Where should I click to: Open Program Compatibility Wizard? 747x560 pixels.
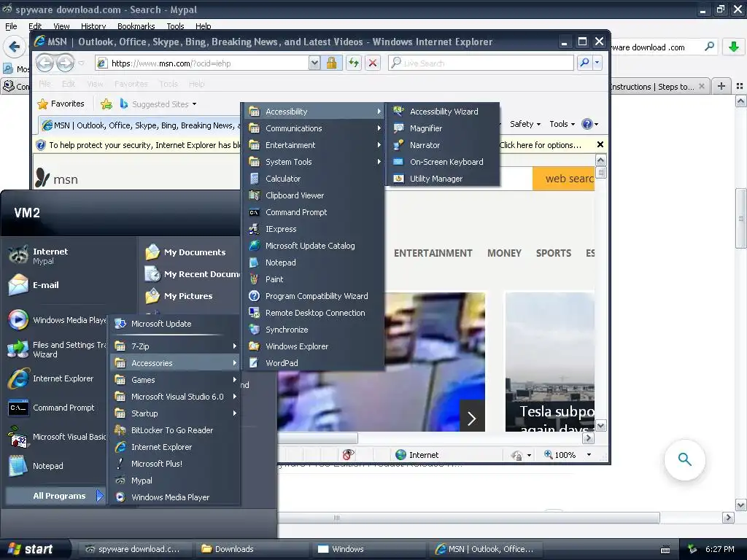pos(314,296)
